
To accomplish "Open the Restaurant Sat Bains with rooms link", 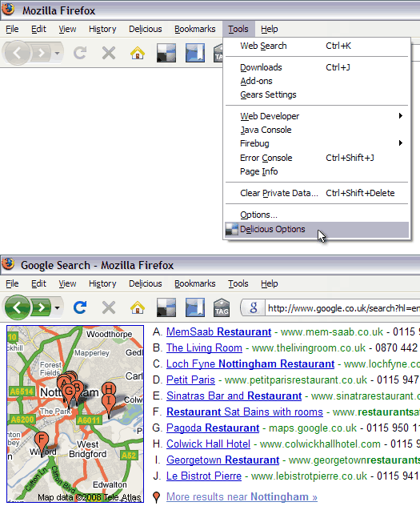I will (x=245, y=412).
